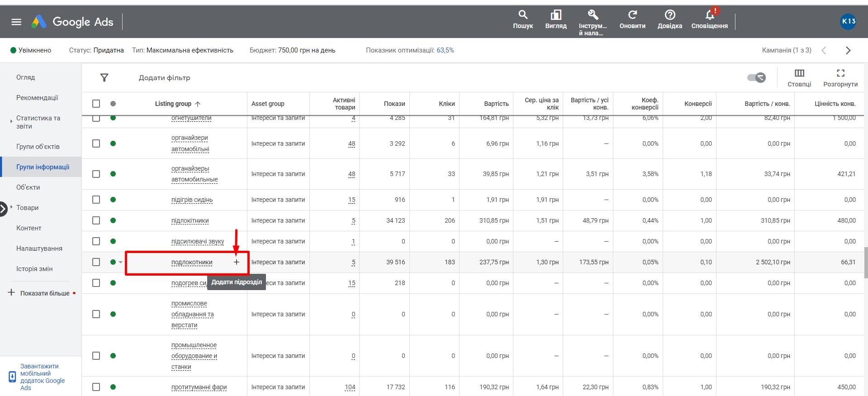The width and height of the screenshot is (868, 396).
Task: Click Розгорнути expand table icon
Action: [x=840, y=78]
